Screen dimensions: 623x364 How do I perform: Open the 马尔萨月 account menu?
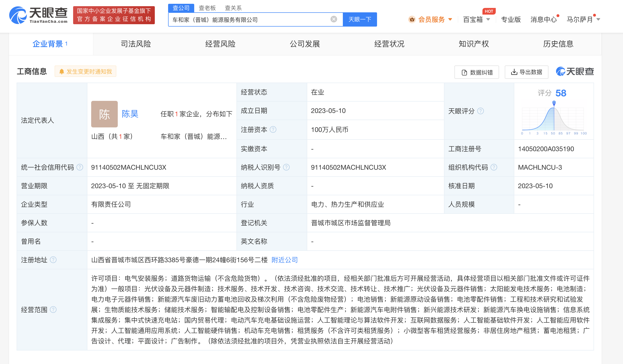pyautogui.click(x=580, y=19)
